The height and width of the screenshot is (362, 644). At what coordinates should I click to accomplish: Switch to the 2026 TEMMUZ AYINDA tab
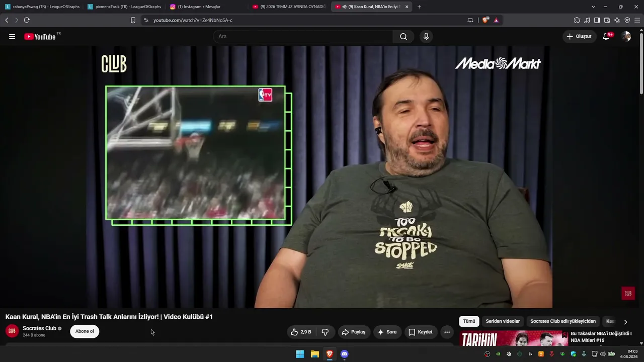click(x=289, y=7)
